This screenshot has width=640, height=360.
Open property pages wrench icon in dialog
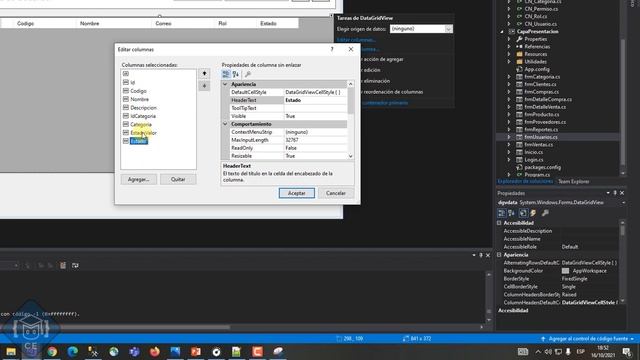tap(248, 74)
